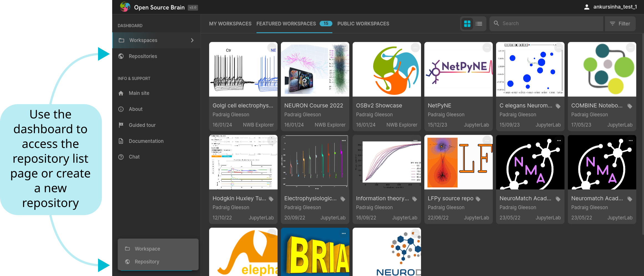Click the tag icon on Information theory card

pos(415,199)
